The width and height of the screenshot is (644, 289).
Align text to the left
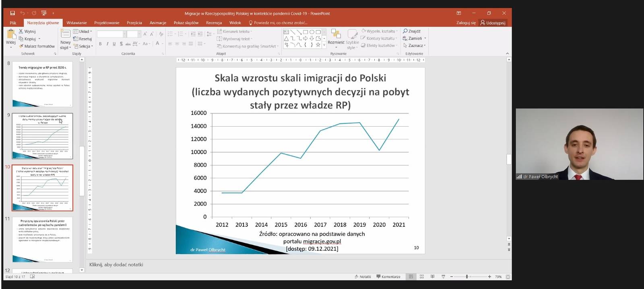pyautogui.click(x=170, y=44)
